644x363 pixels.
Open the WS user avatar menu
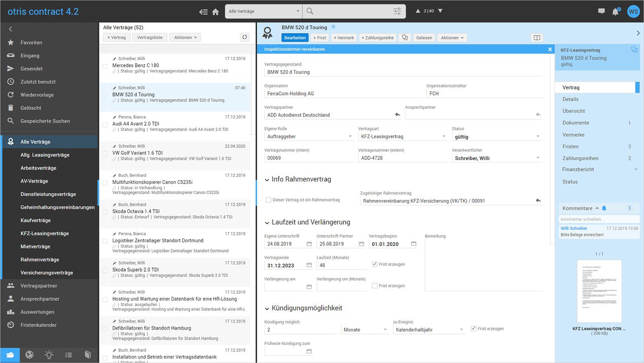point(633,11)
